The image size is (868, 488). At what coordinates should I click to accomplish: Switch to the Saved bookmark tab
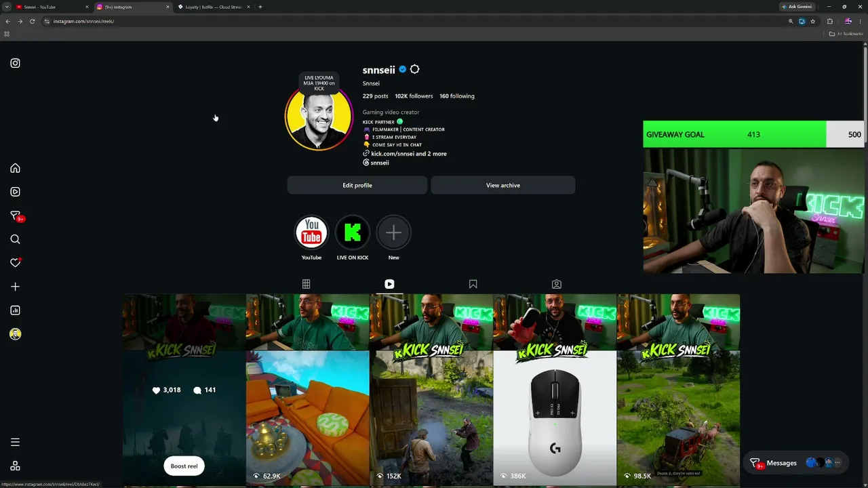point(473,284)
